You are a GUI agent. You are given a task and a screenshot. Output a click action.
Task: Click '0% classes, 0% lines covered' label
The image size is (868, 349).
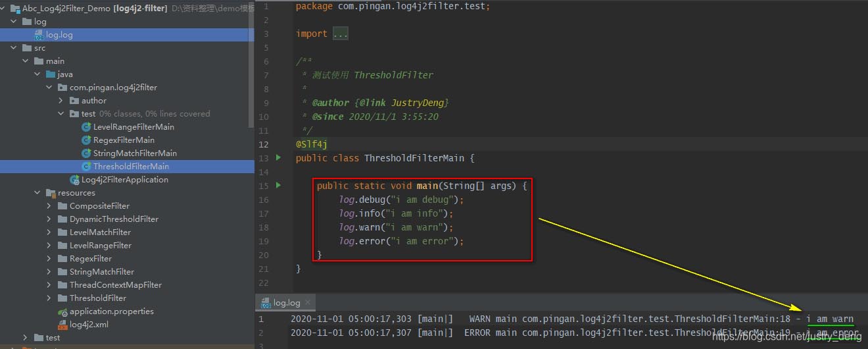(x=155, y=114)
